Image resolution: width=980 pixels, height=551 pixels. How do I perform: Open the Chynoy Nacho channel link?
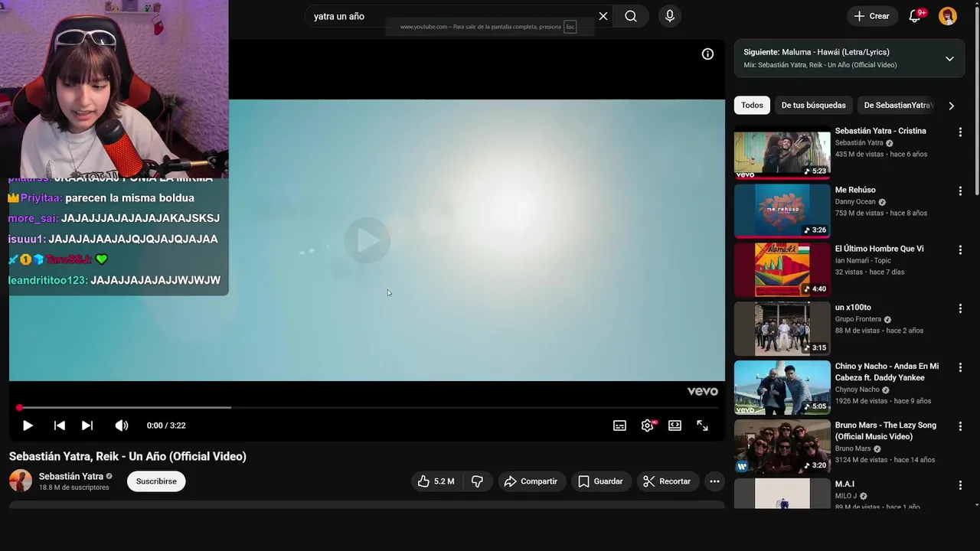857,390
